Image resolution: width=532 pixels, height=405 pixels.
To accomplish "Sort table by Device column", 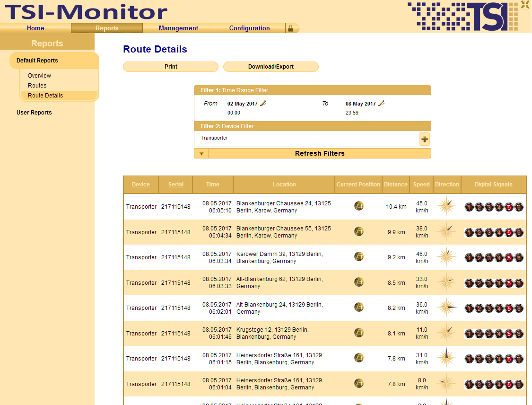I will [141, 185].
